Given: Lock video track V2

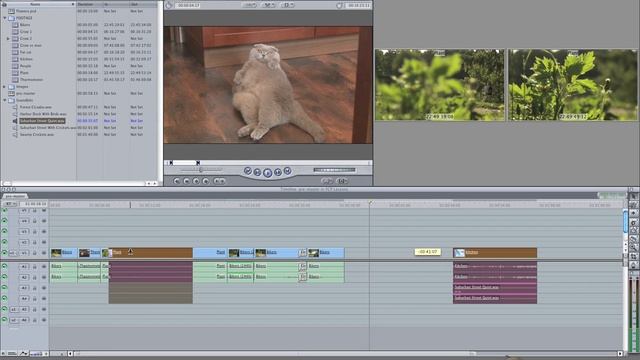Looking at the screenshot, I should [x=35, y=242].
